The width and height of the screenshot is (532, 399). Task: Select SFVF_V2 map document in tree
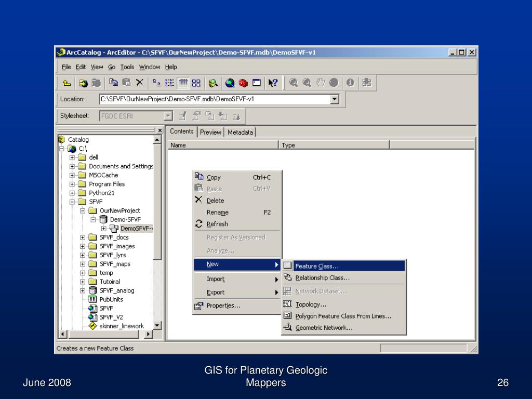click(111, 317)
